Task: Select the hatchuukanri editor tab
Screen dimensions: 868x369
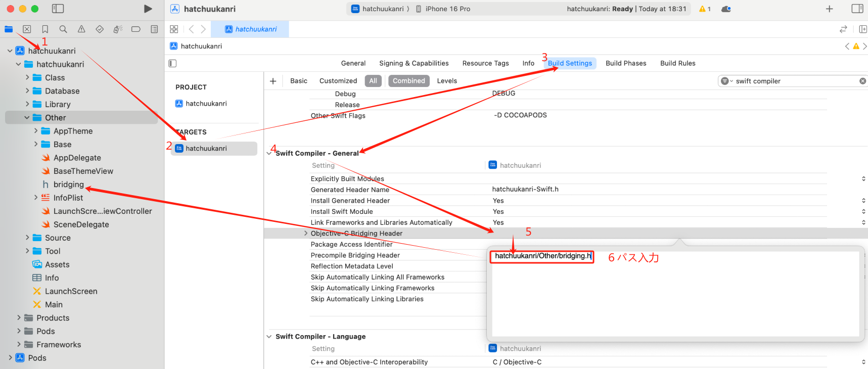Action: (250, 29)
